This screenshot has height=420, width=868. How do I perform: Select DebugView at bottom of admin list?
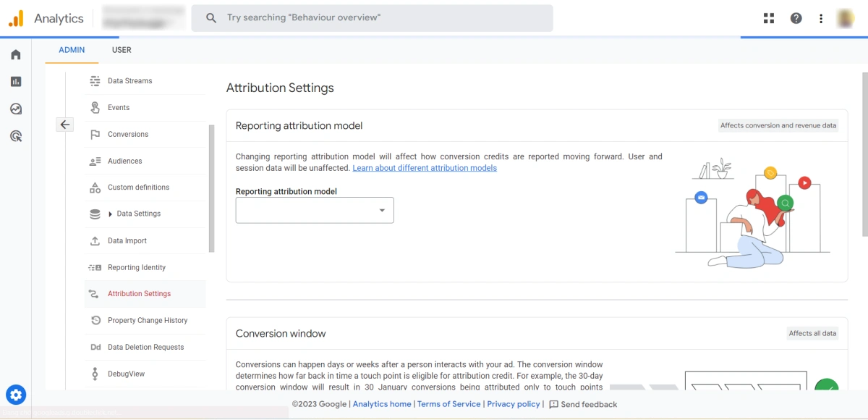click(126, 373)
